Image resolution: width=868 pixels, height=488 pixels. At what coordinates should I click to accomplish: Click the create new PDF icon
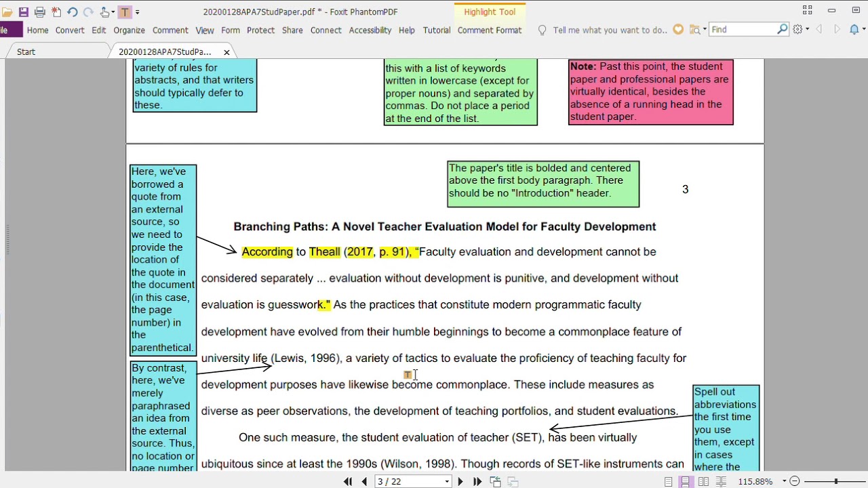pyautogui.click(x=56, y=12)
